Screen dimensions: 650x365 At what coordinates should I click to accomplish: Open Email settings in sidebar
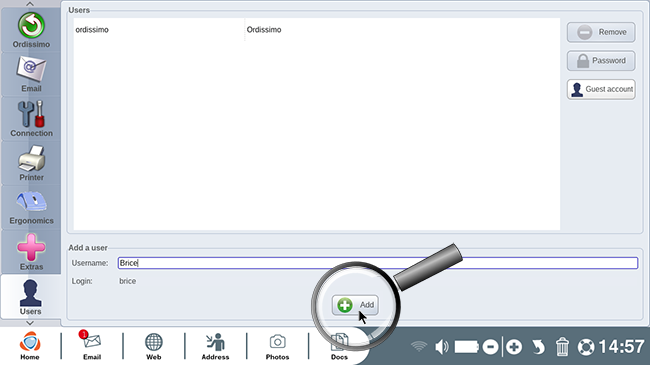pos(31,75)
